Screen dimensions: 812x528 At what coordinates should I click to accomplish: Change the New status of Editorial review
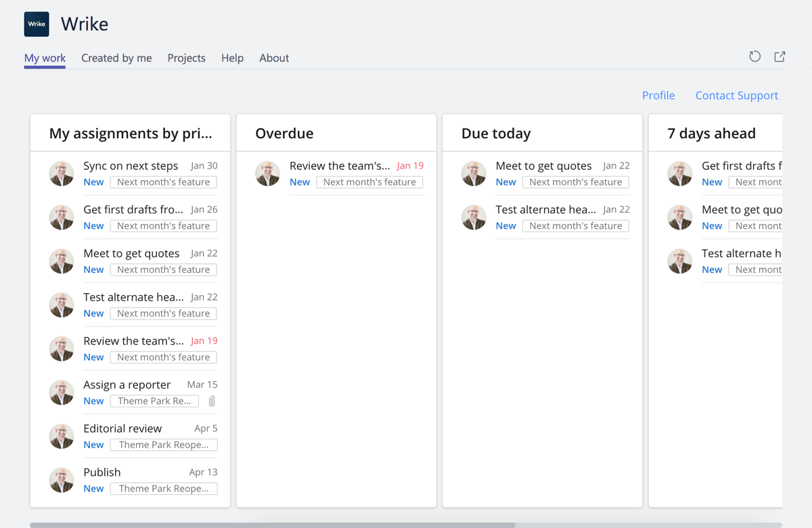93,445
